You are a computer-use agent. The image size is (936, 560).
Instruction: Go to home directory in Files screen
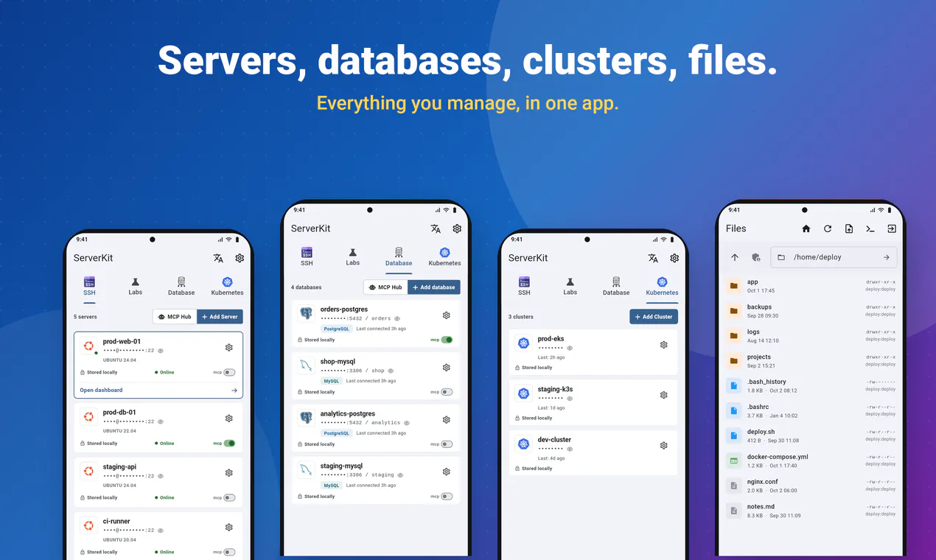[x=806, y=228]
